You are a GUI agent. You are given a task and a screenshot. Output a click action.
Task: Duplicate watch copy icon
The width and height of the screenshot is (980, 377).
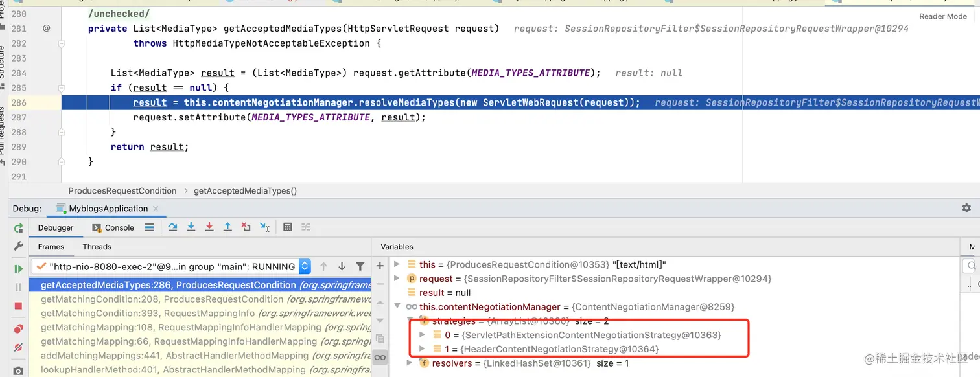click(x=380, y=339)
